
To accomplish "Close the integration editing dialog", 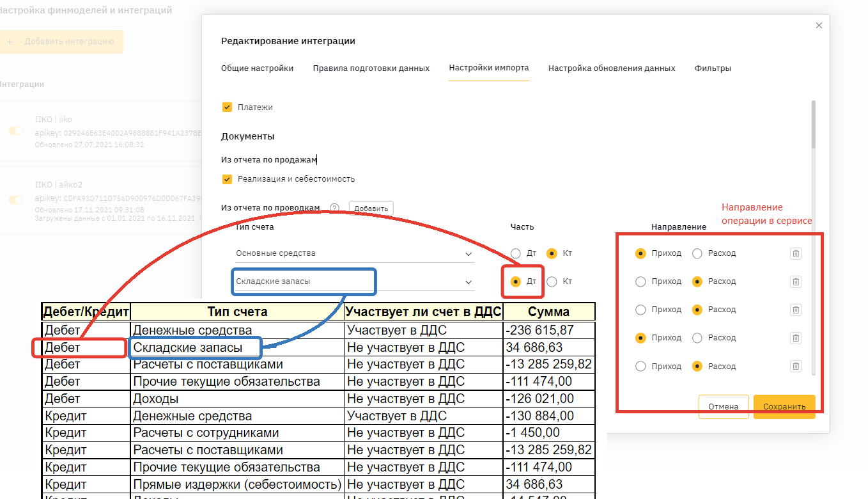I will click(819, 26).
